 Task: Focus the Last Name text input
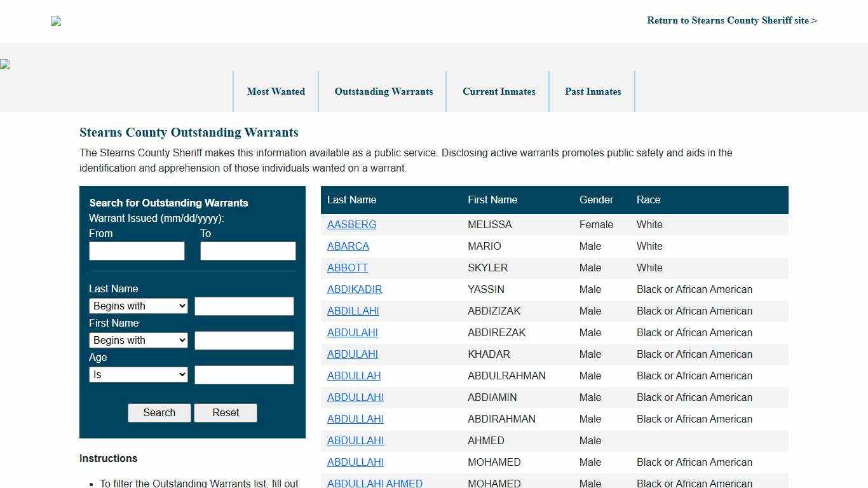tap(244, 306)
